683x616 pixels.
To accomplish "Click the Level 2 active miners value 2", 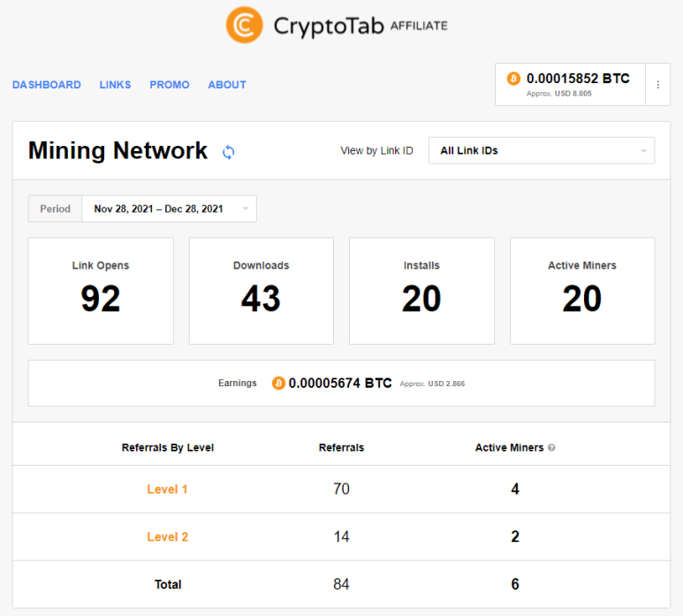I will [515, 536].
